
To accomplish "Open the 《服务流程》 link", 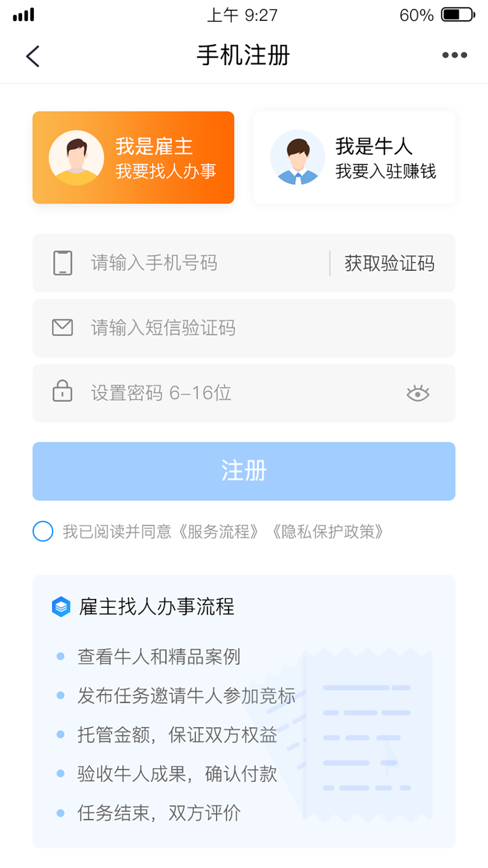I will 219,532.
